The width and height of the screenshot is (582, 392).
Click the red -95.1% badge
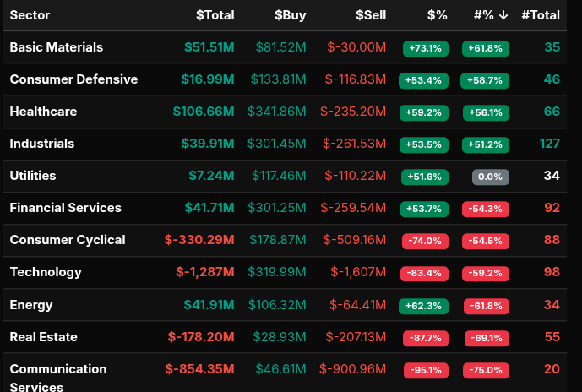tap(424, 370)
